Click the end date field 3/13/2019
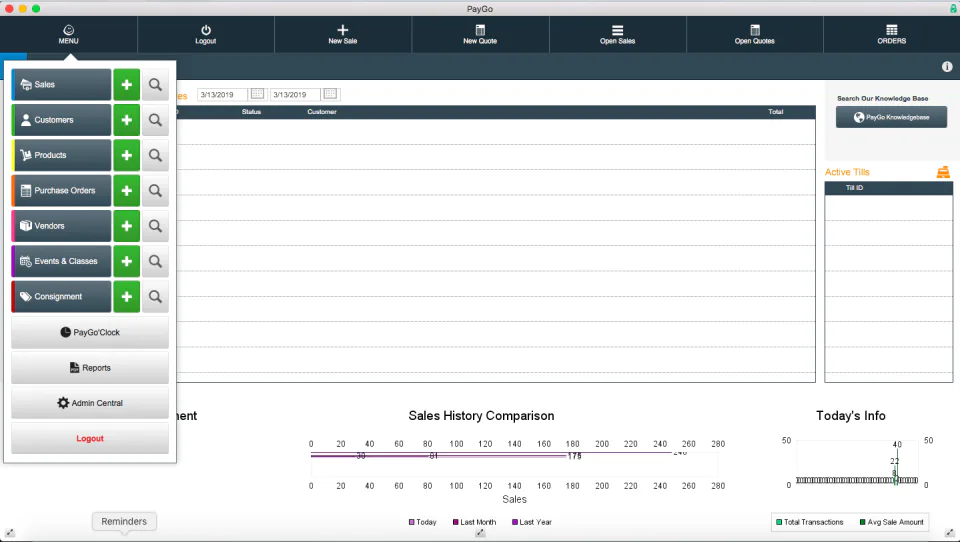The width and height of the screenshot is (960, 542). tap(295, 94)
